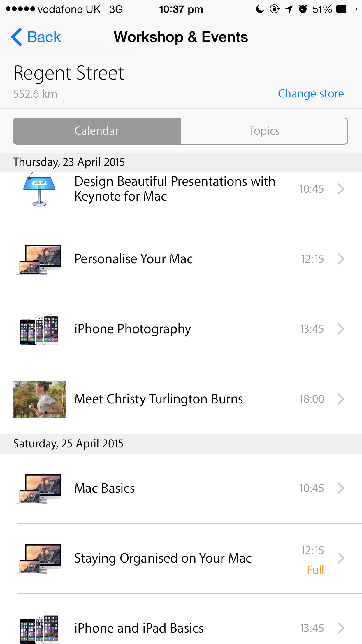The width and height of the screenshot is (362, 644).
Task: Switch to the Calendar segment
Action: pyautogui.click(x=97, y=131)
